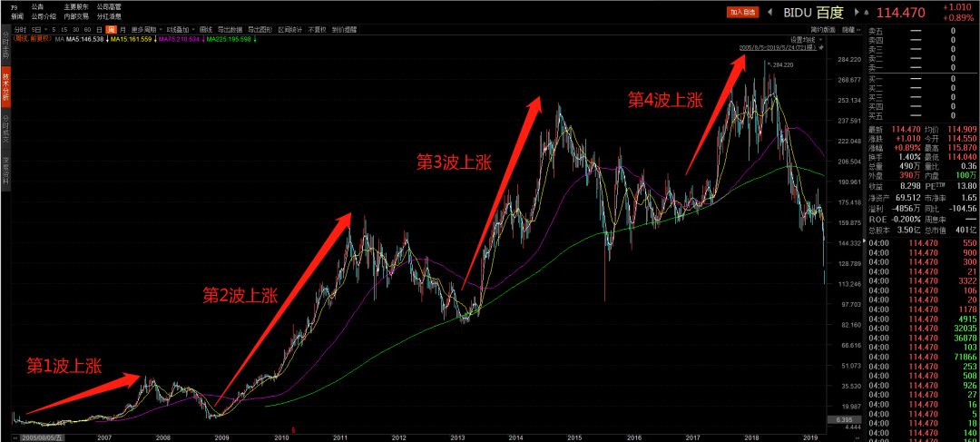This screenshot has height=442, width=980.
Task: Click the 均价 114.909 value
Action: [x=962, y=129]
